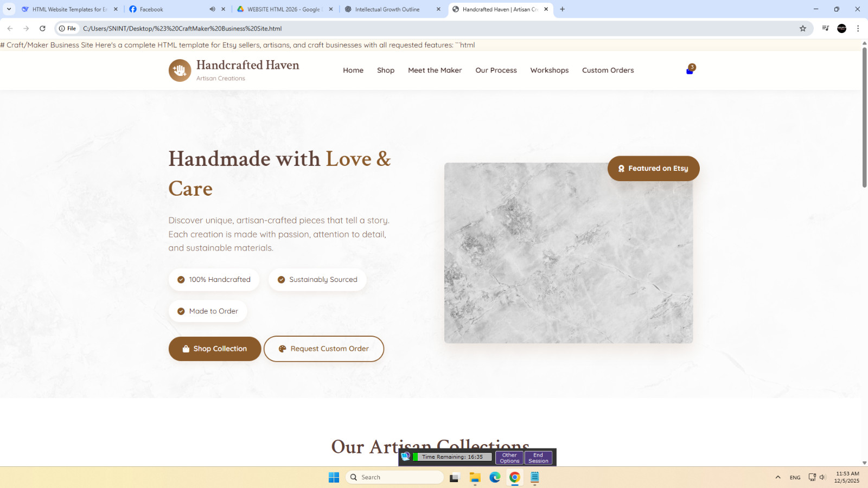The height and width of the screenshot is (488, 868).
Task: Open a new tab with the plus icon
Action: [563, 9]
